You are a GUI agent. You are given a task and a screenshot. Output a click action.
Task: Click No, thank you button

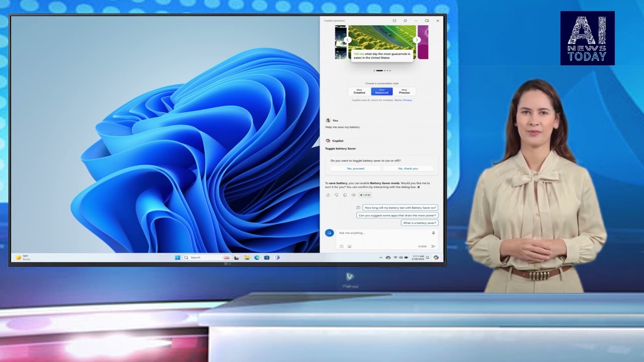tap(408, 168)
